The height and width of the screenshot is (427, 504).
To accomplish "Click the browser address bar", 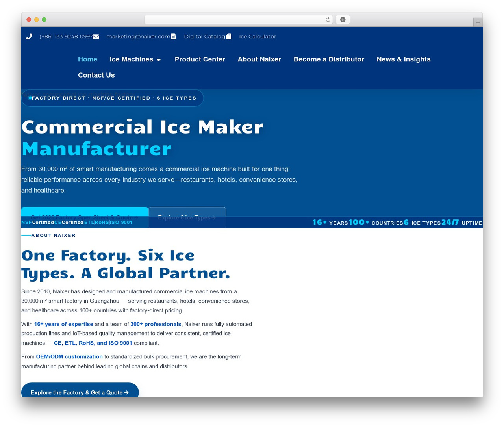I will pos(239,20).
